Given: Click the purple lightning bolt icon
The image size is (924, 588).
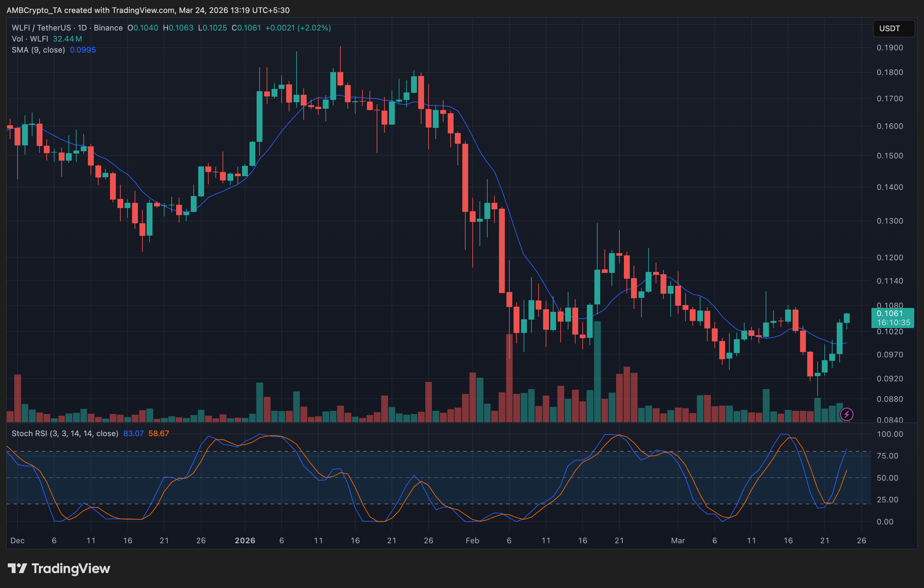Looking at the screenshot, I should click(x=846, y=414).
